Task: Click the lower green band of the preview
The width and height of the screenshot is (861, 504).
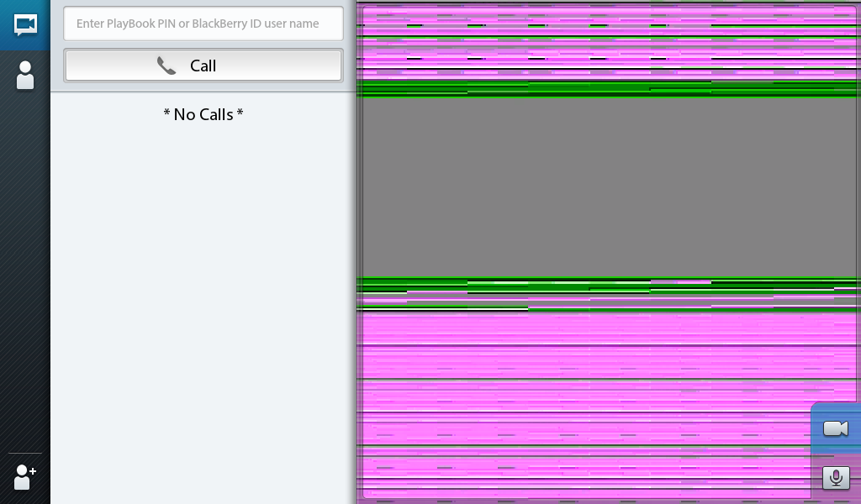Action: pyautogui.click(x=609, y=284)
